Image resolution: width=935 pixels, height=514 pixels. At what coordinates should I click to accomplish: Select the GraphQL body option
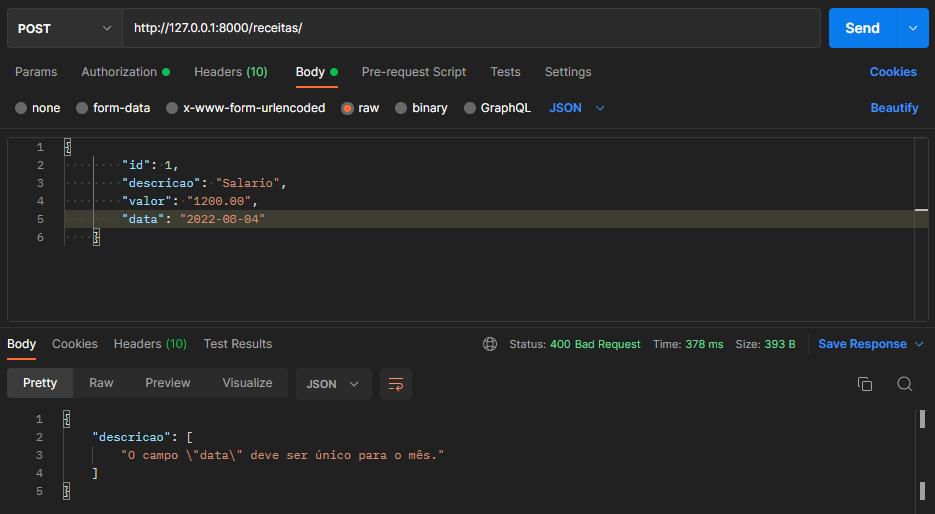497,108
